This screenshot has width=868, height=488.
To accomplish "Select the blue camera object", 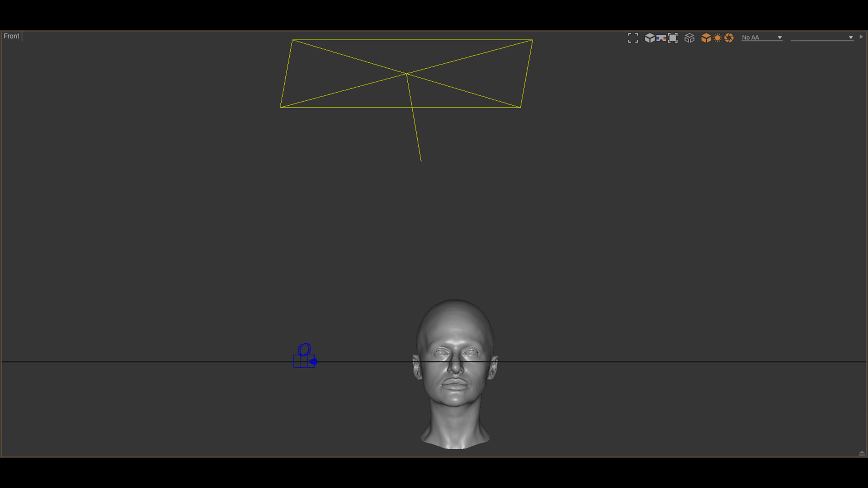I will coord(303,361).
